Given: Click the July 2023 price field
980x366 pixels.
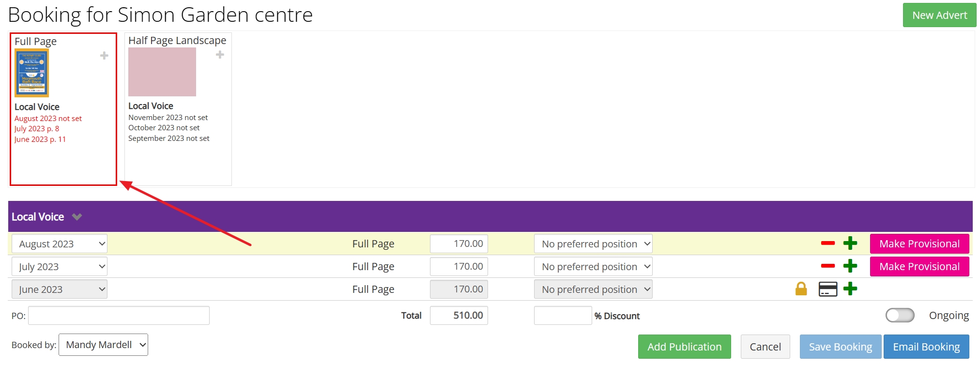Looking at the screenshot, I should [459, 266].
